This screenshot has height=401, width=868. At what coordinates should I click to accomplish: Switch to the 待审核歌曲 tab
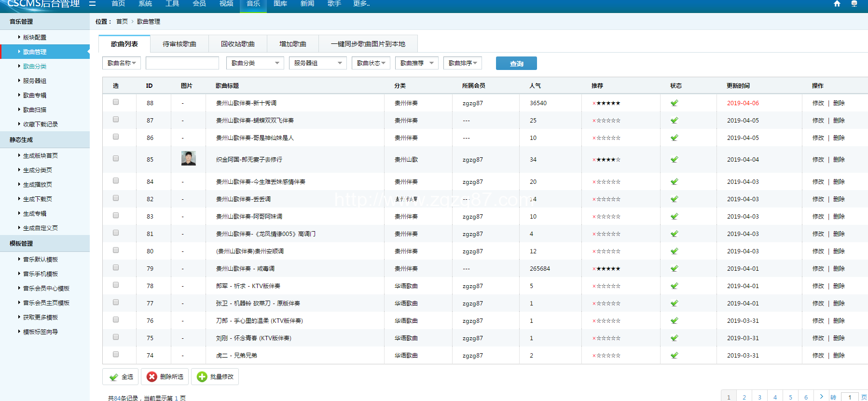[179, 44]
